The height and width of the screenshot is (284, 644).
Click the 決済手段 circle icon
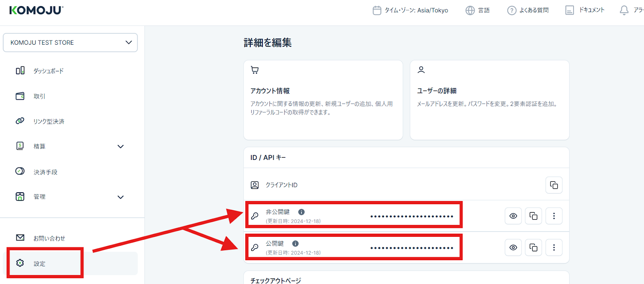click(x=20, y=171)
